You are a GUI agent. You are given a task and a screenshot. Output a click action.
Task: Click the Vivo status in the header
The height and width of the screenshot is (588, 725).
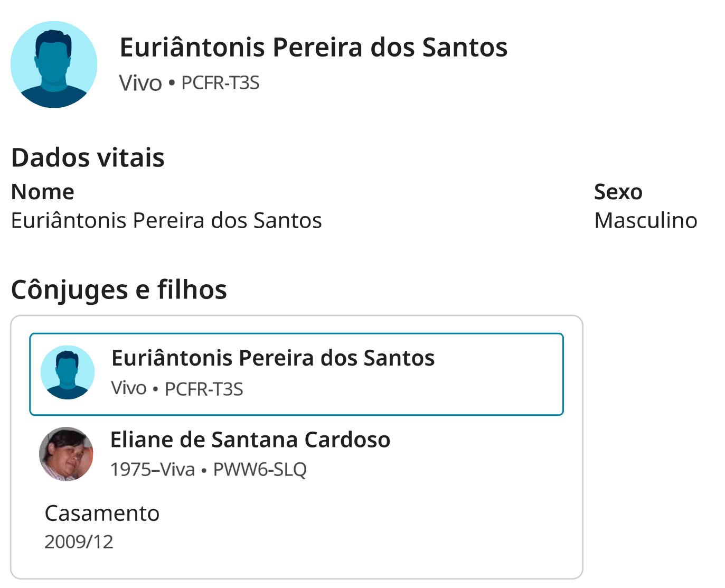click(140, 83)
